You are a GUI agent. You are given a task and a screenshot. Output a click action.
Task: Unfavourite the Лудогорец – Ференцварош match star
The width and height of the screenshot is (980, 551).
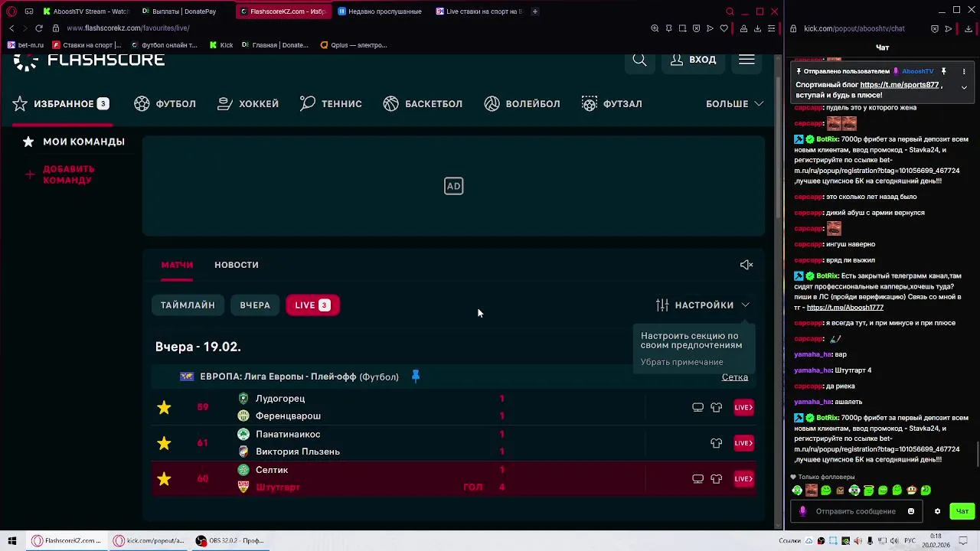tap(164, 407)
